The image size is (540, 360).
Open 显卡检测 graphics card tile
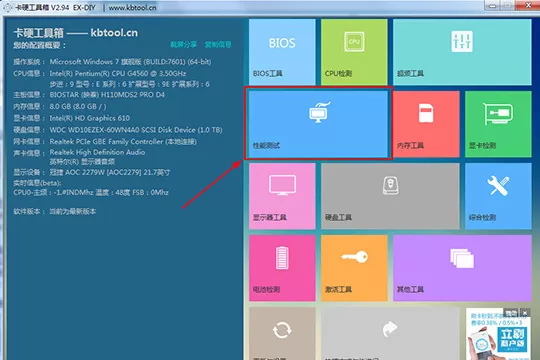pyautogui.click(x=498, y=124)
